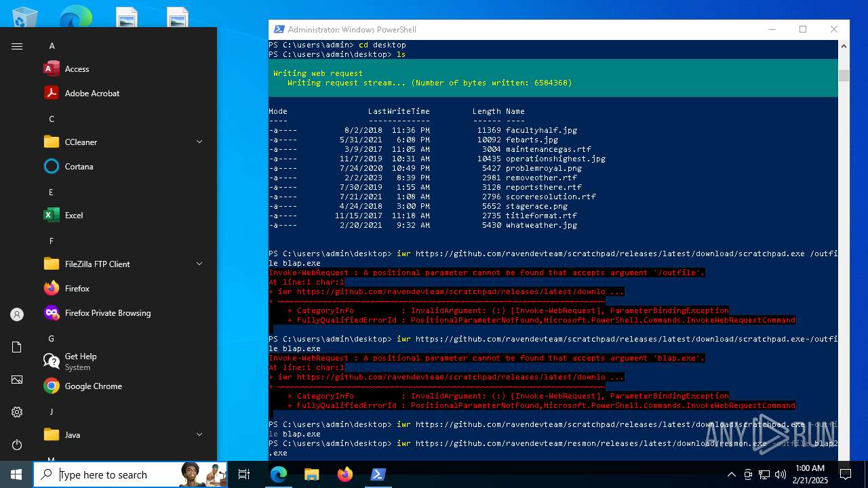Click the PowerShell scrollbar up arrow
Screen dimensions: 868x488
[x=844, y=47]
